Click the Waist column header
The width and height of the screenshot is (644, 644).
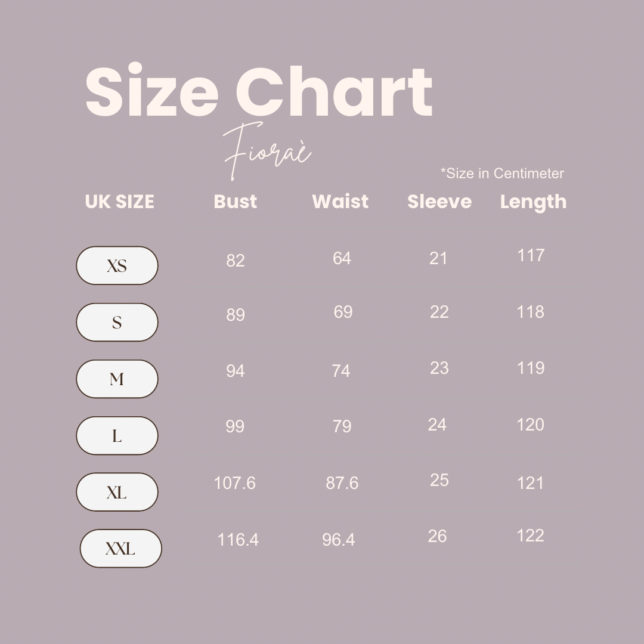click(x=340, y=202)
